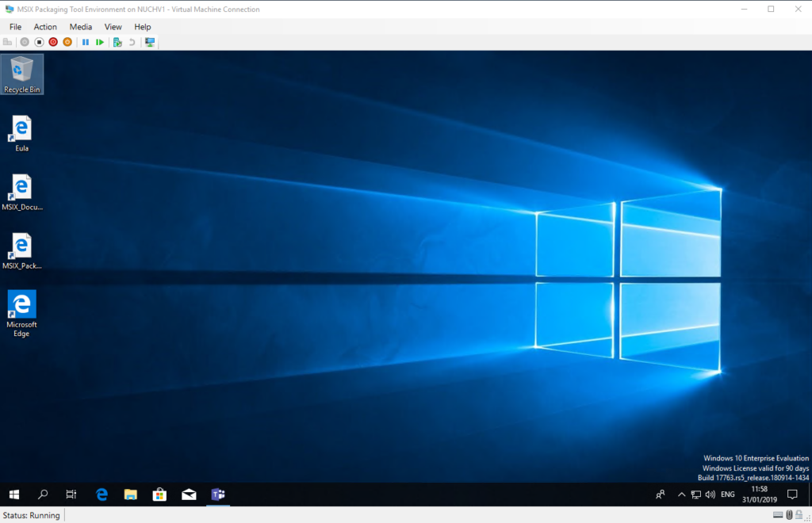Image resolution: width=812 pixels, height=523 pixels.
Task: Launch Edge from the guest taskbar
Action: [101, 494]
